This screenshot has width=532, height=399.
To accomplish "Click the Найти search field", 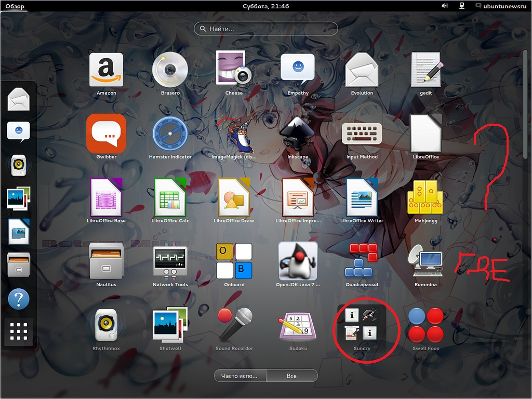I will (x=266, y=29).
